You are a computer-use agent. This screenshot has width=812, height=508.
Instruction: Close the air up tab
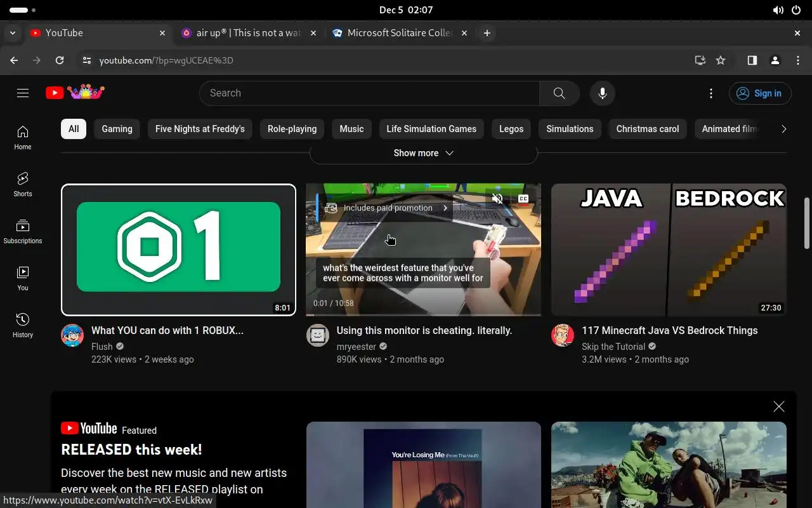(x=313, y=33)
